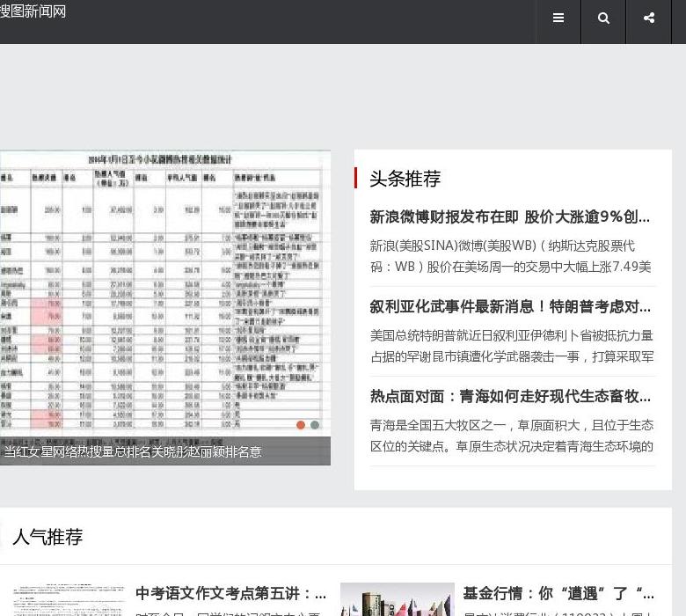
Task: Open the hot-search statistics slide image
Action: 165,293
